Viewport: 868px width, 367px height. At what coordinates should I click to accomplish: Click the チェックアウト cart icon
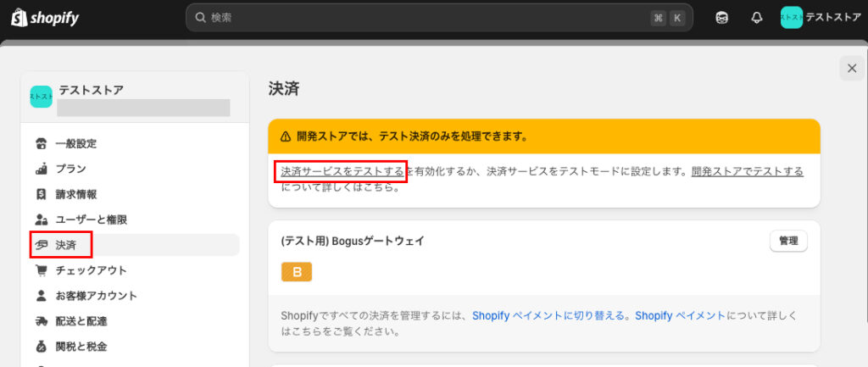click(41, 270)
